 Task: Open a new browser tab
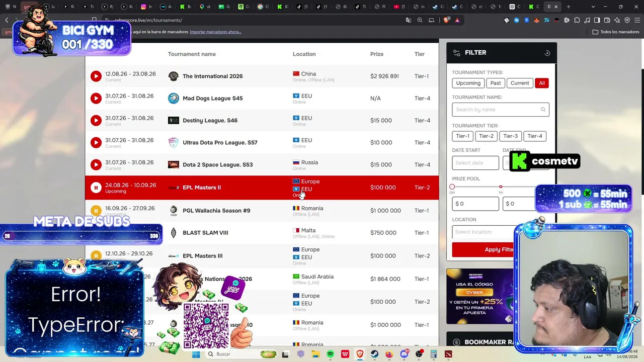coord(569,7)
